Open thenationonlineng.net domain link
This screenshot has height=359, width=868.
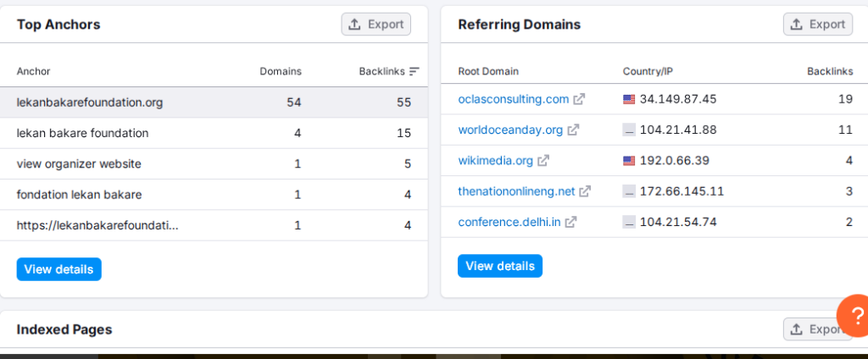pos(516,192)
